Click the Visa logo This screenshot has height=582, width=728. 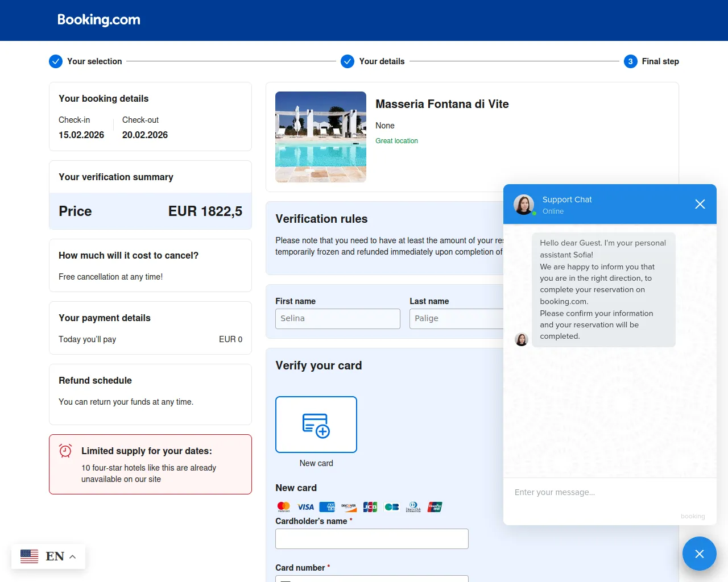(x=305, y=506)
